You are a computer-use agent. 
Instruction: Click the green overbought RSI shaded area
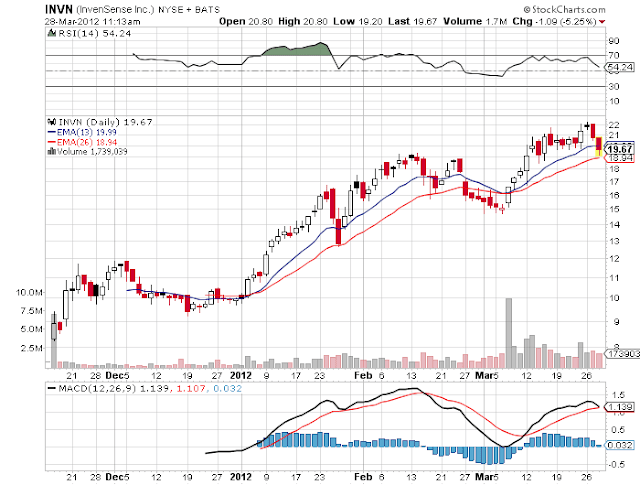pos(297,50)
